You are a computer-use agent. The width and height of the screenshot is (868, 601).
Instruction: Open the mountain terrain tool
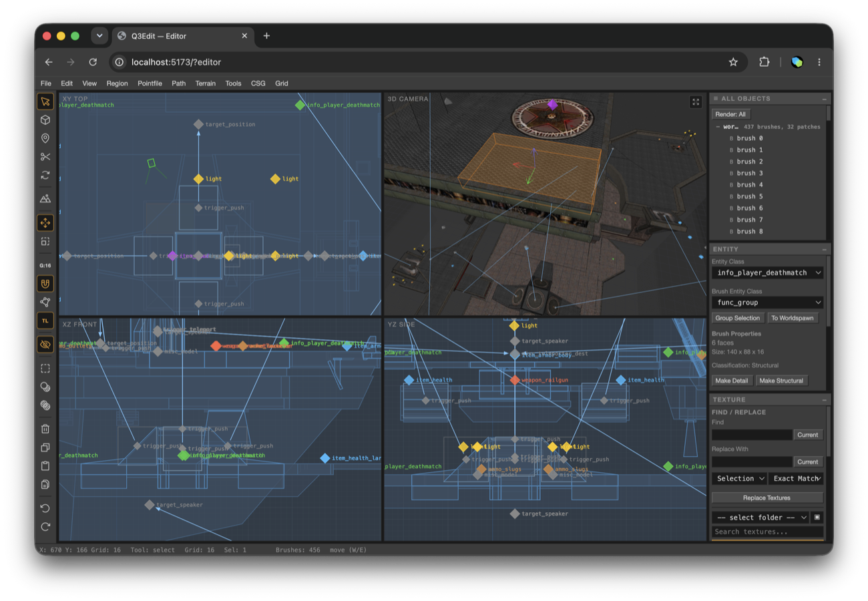[45, 198]
